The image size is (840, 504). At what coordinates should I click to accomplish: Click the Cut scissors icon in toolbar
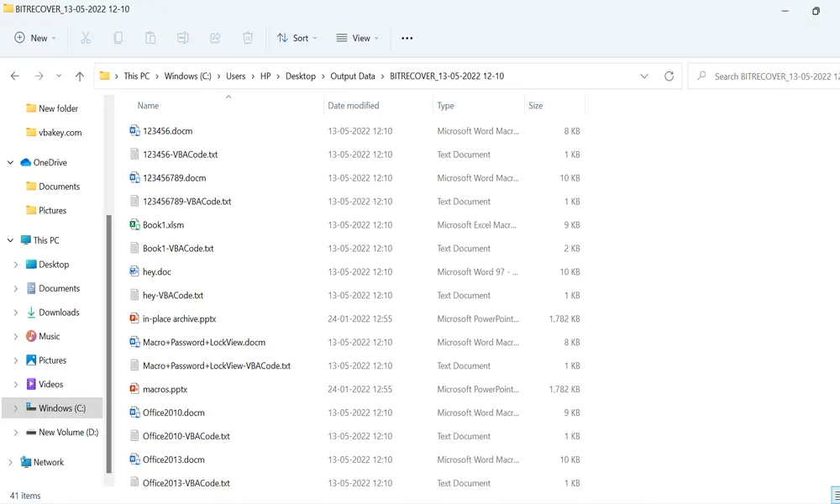pos(86,38)
